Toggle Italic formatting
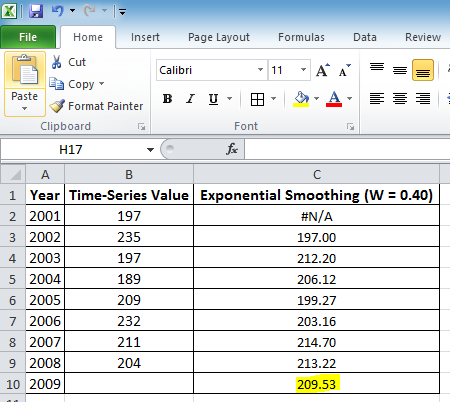The width and height of the screenshot is (450, 402). 190,99
